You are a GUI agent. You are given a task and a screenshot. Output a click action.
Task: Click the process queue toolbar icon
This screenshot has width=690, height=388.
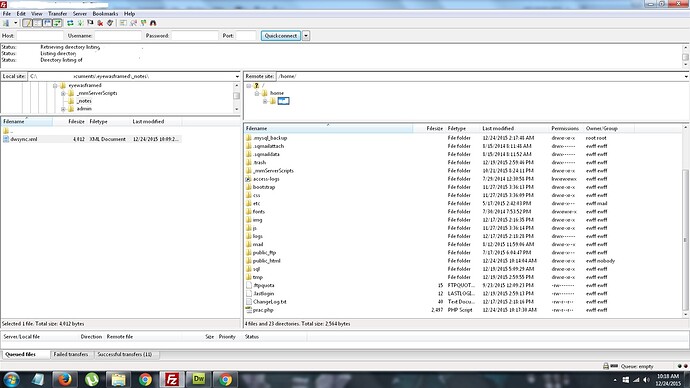point(80,23)
